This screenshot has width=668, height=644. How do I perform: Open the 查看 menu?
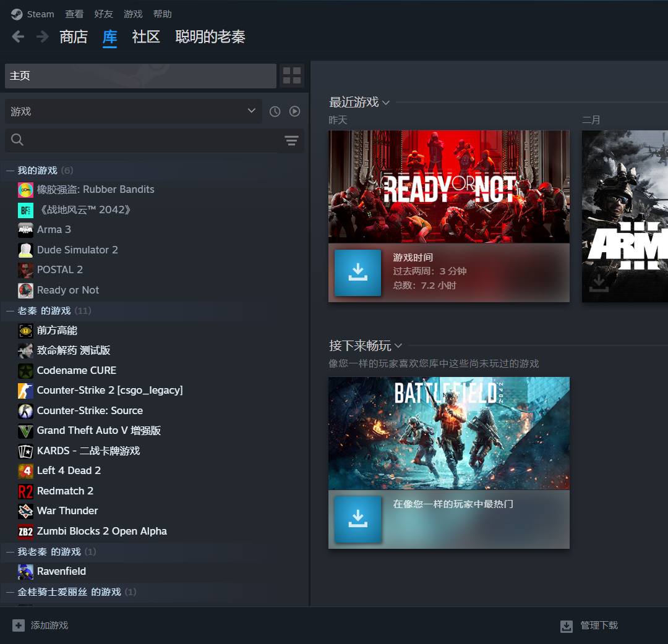[74, 14]
